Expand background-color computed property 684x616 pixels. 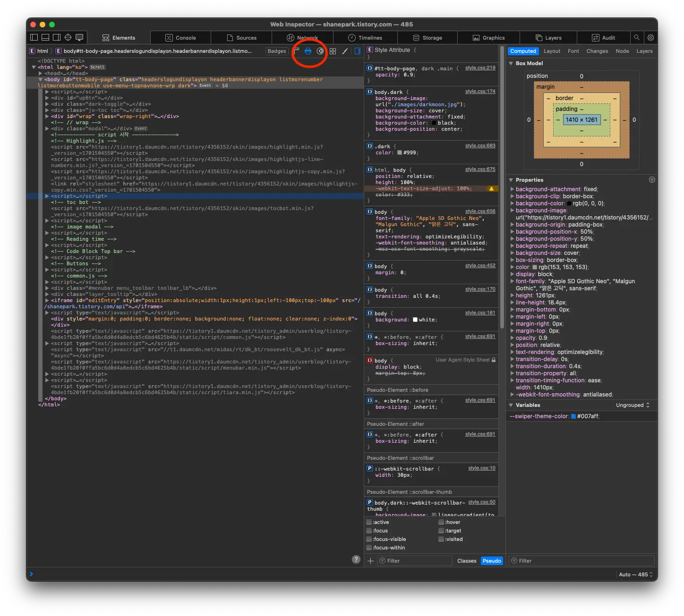[512, 203]
